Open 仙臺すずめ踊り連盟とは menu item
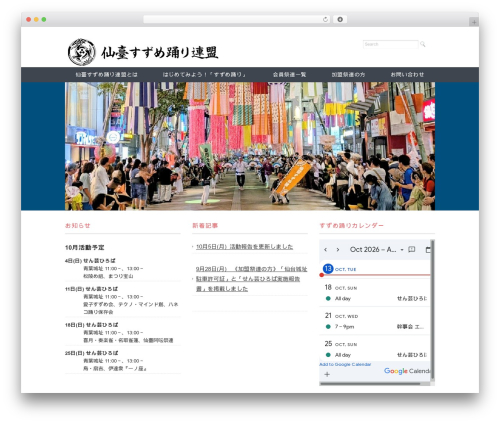 [106, 75]
